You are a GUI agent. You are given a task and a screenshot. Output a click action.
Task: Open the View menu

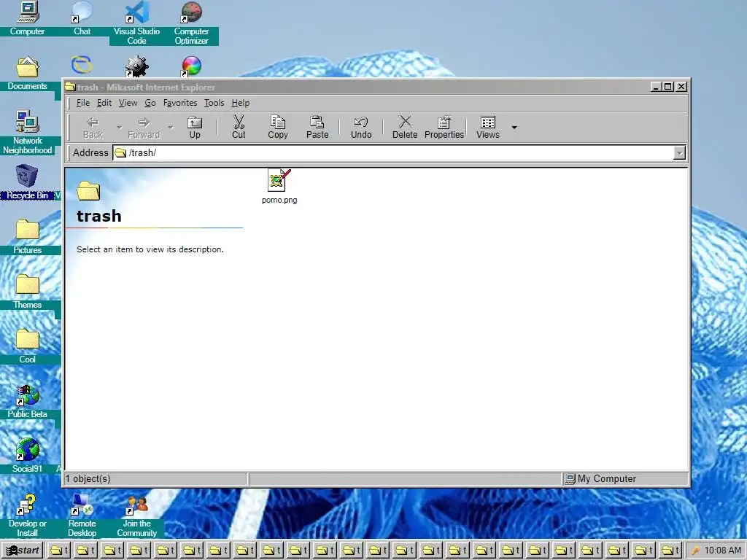coord(128,103)
